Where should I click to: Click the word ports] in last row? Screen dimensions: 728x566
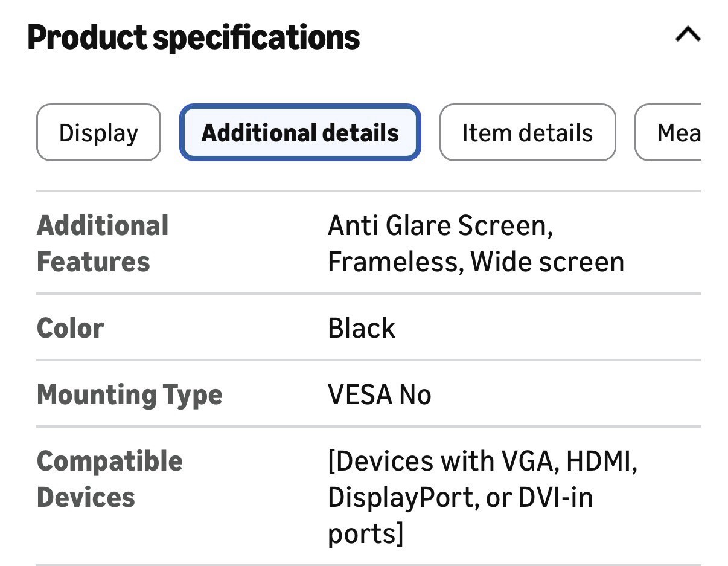365,534
